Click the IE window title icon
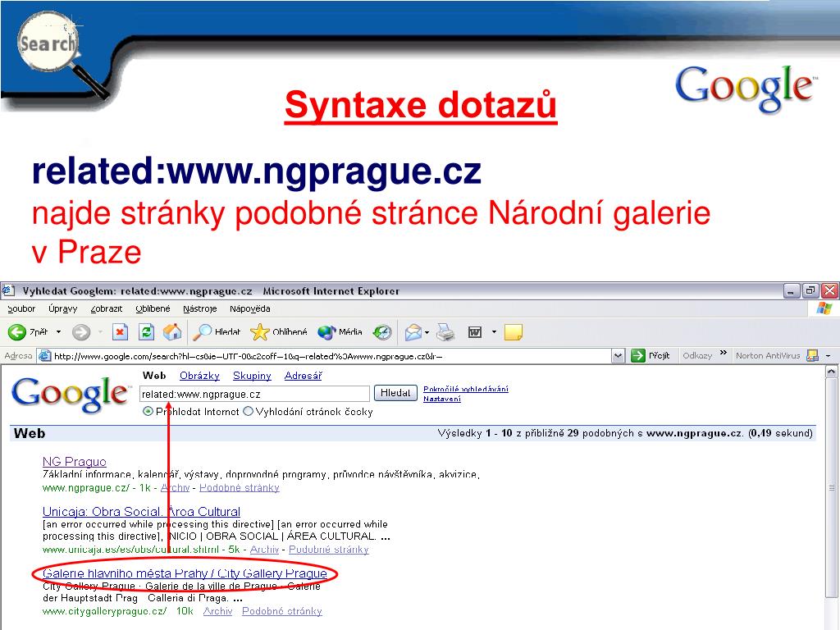The image size is (840, 630). (x=7, y=291)
